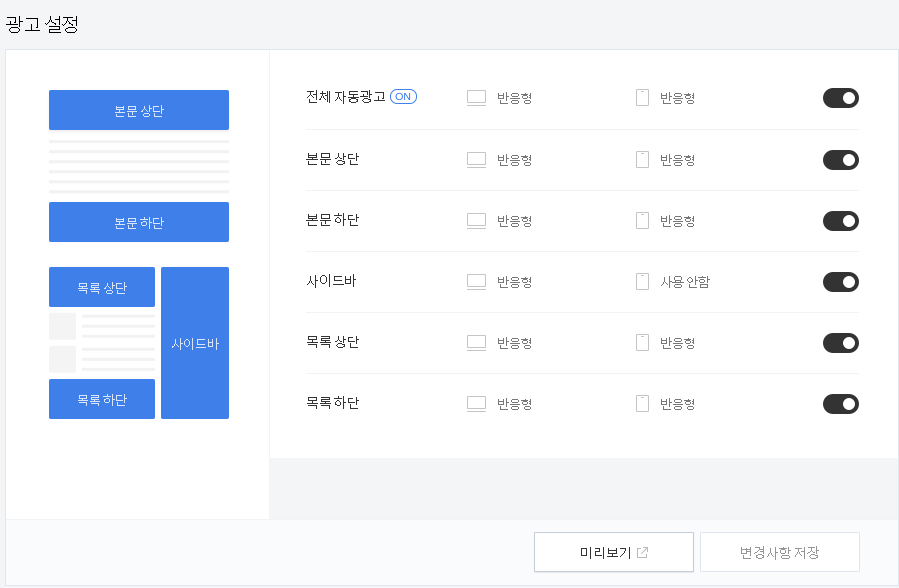Click the 미리보기 preview button
The width and height of the screenshot is (899, 588).
[x=613, y=552]
